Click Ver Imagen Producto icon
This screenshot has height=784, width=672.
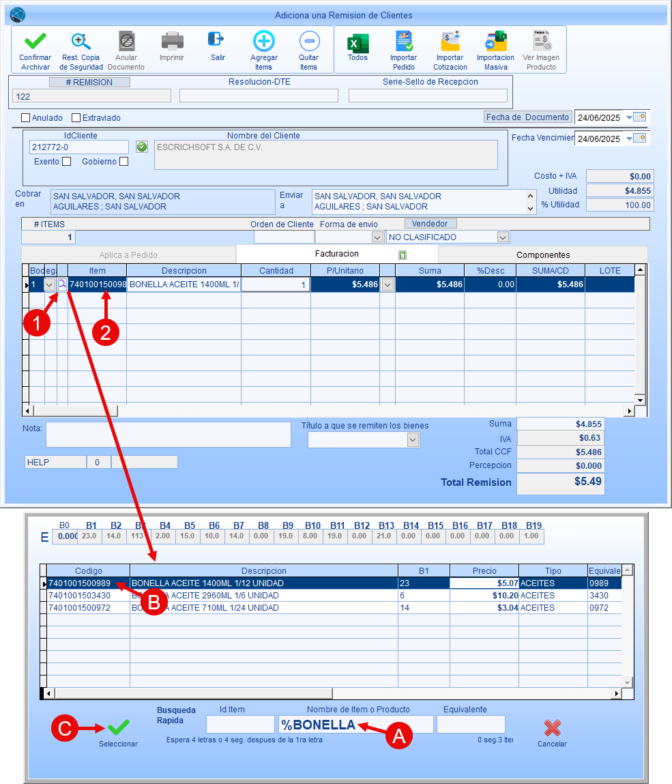(x=542, y=40)
